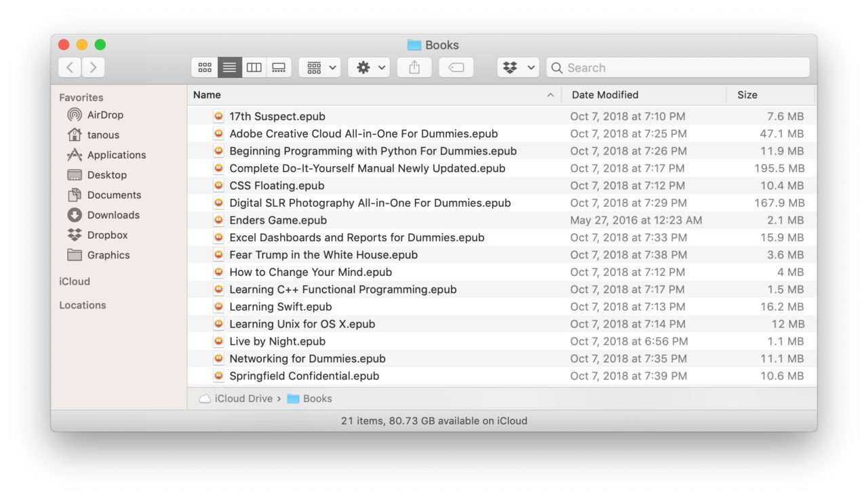Click iCloud Drive in the path bar
868x499 pixels.
click(243, 399)
